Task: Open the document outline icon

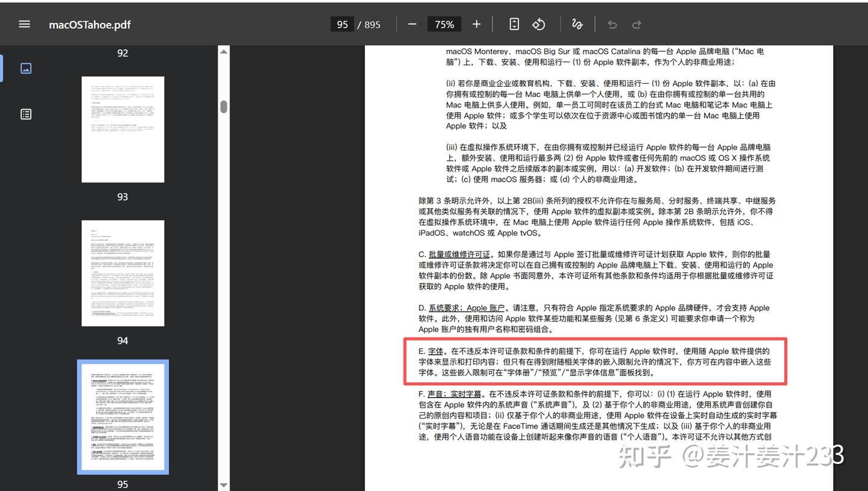Action: click(26, 113)
